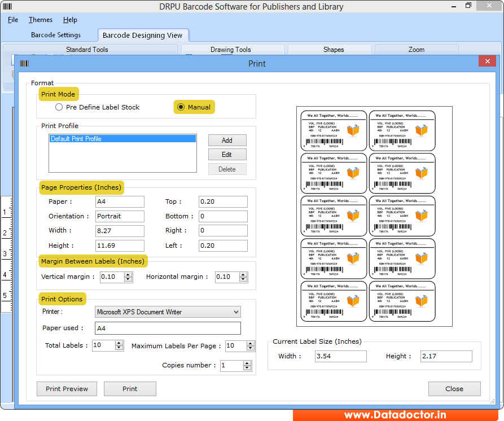Increase the Horizontal margin with up arrow
The width and height of the screenshot is (504, 421).
pos(243,274)
